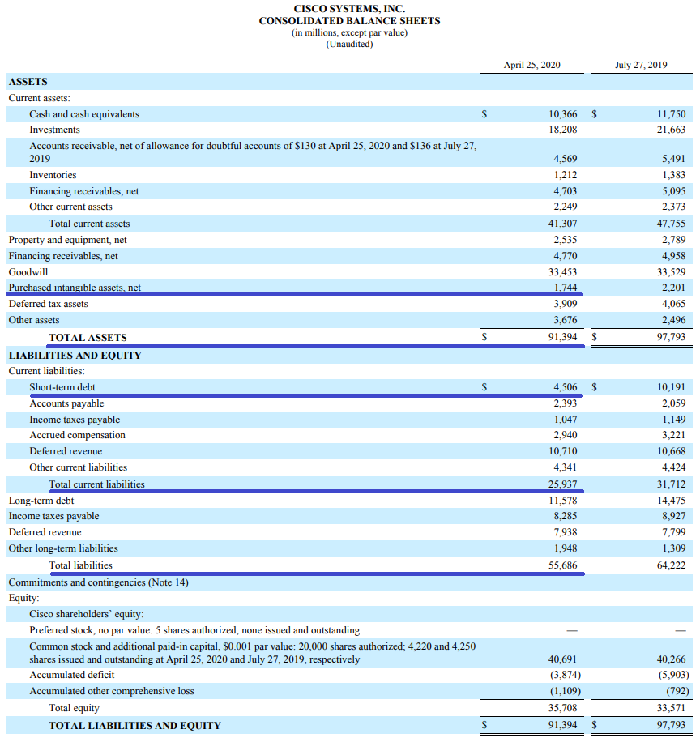This screenshot has height=738, width=700.
Task: Click "Accumulated other comprehensive loss" label
Action: click(x=112, y=691)
